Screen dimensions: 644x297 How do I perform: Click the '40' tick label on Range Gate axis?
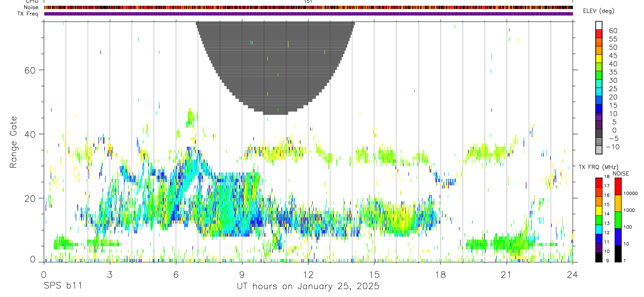31,134
